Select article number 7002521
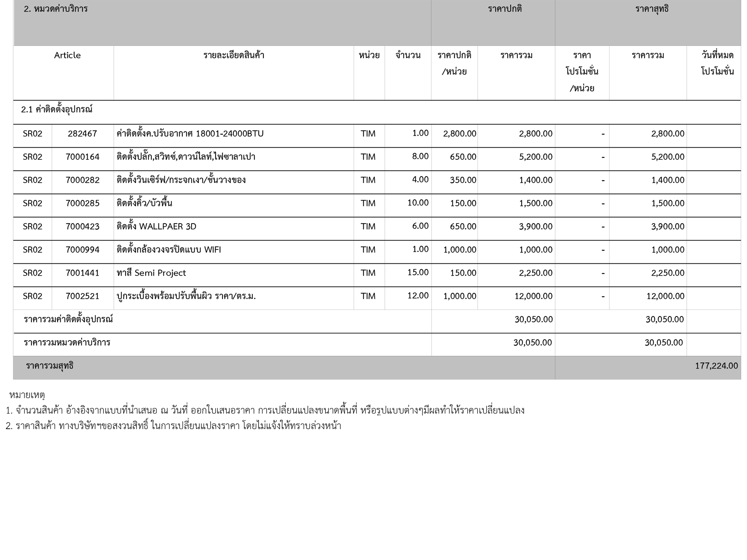The height and width of the screenshot is (560, 747). click(x=82, y=296)
